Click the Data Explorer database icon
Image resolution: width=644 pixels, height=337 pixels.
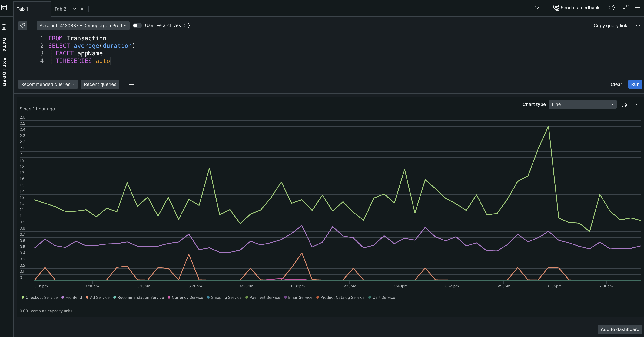[4, 27]
